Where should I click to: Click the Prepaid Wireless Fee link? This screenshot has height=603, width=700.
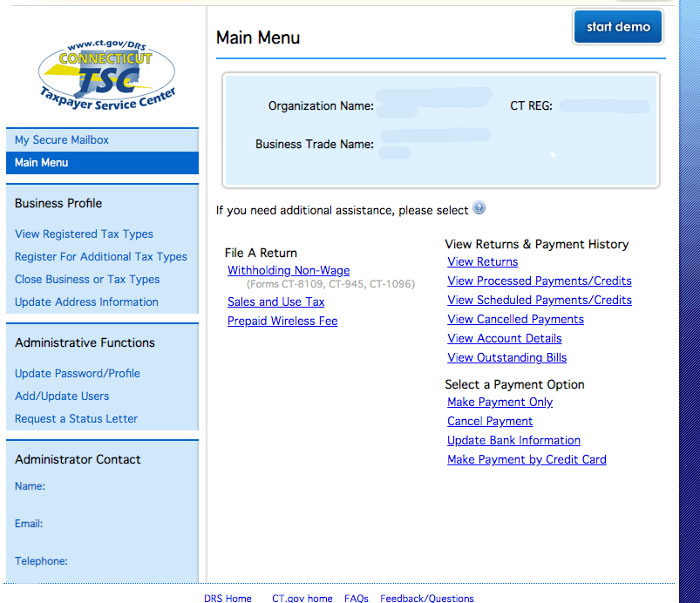coord(282,322)
